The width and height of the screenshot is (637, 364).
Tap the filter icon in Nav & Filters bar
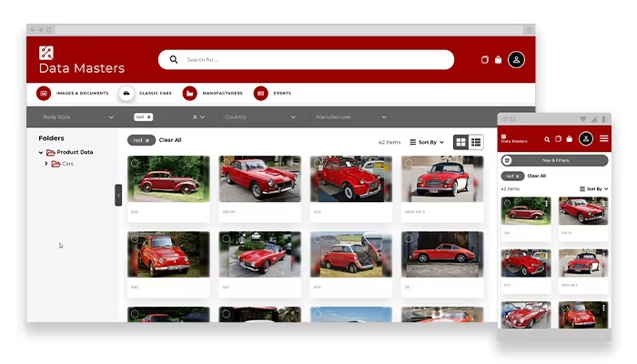point(507,160)
